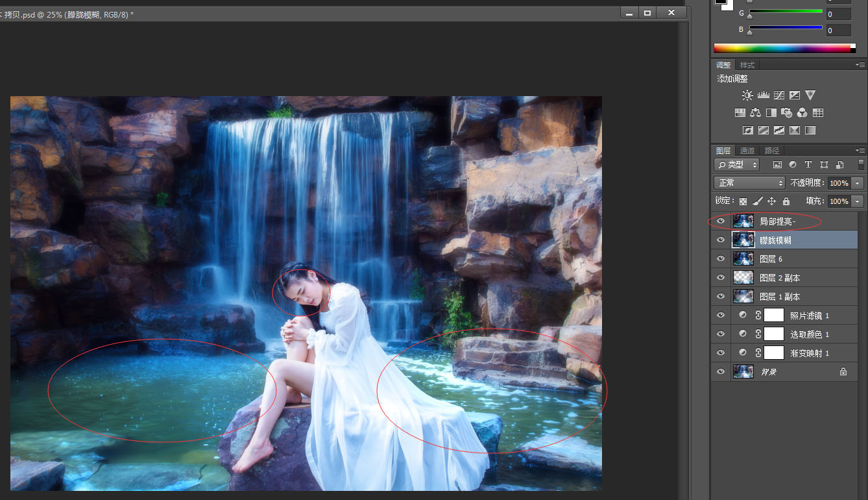Add a Curves adjustment layer
This screenshot has width=868, height=500.
point(779,95)
